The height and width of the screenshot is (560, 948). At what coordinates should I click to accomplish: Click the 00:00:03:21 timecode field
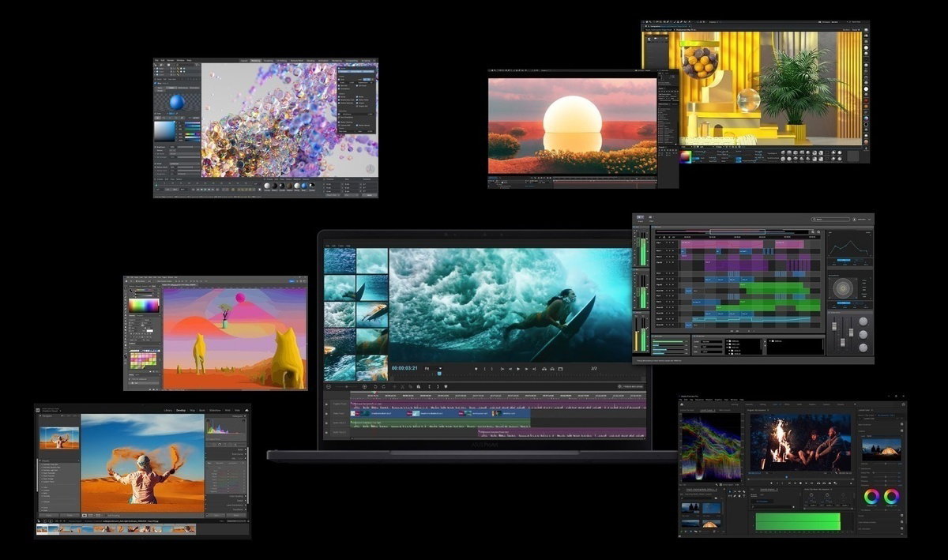click(404, 369)
